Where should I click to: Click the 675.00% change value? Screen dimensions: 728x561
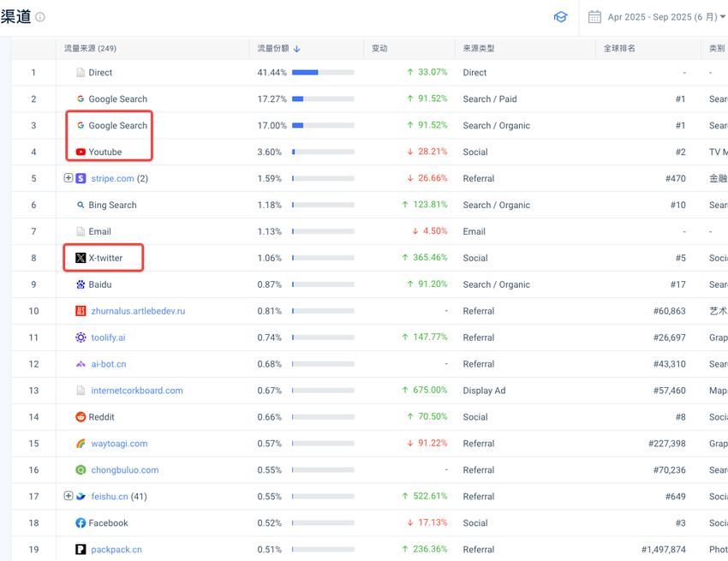pos(430,390)
